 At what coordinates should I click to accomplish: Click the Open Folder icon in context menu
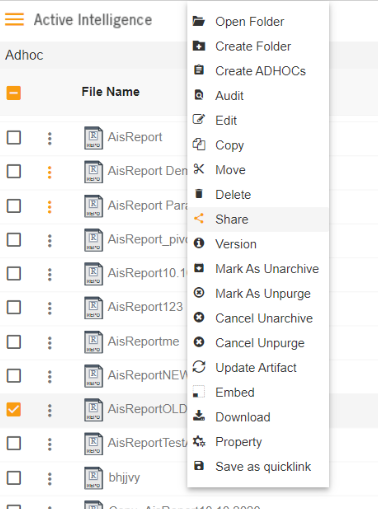coord(199,21)
